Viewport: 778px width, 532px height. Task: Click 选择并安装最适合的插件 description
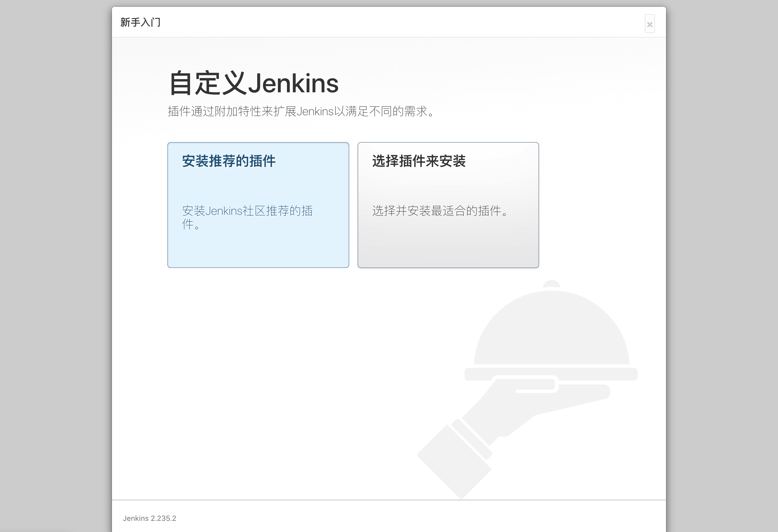[439, 211]
